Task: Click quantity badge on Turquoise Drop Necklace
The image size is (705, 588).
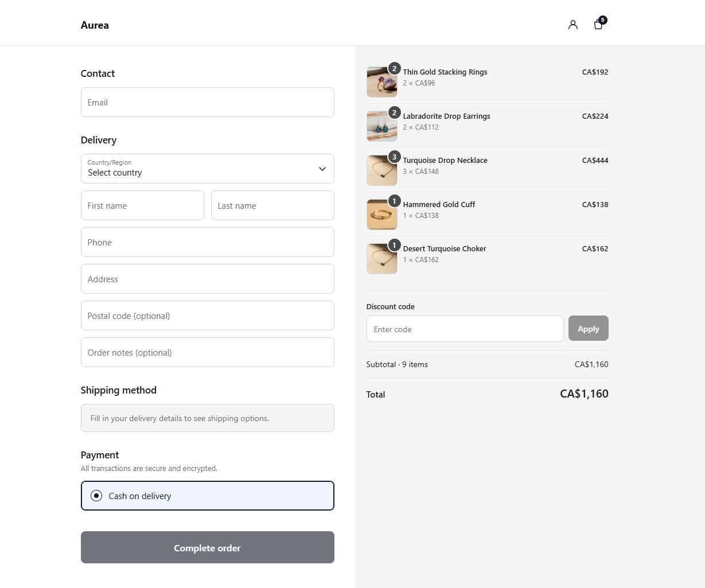Action: click(x=394, y=157)
